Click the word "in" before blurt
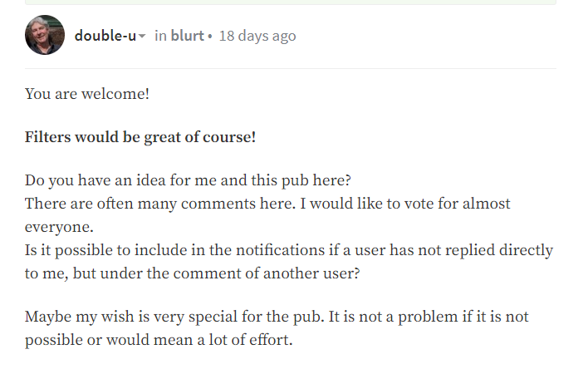This screenshot has height=369, width=588. coord(160,37)
